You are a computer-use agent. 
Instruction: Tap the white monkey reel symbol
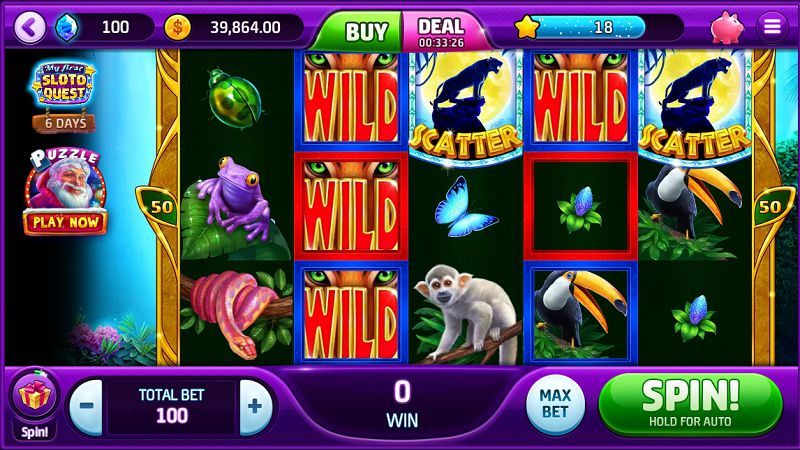[468, 312]
